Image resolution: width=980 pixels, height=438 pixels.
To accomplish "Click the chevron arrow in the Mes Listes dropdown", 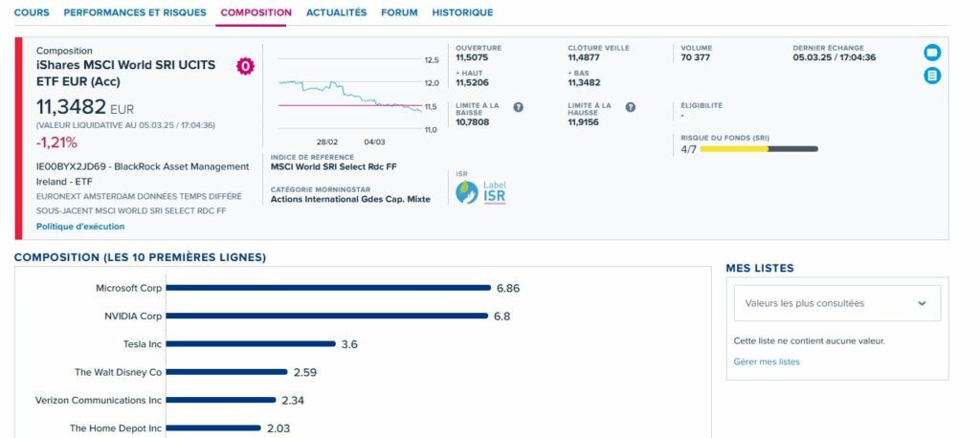I will pyautogui.click(x=922, y=303).
